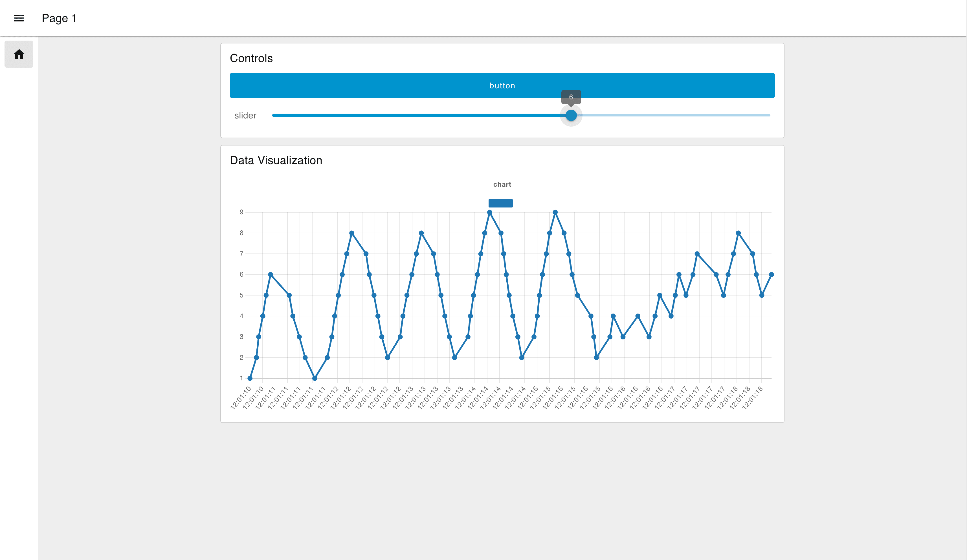Select the Page 1 title in the header
967x560 pixels.
pos(60,18)
